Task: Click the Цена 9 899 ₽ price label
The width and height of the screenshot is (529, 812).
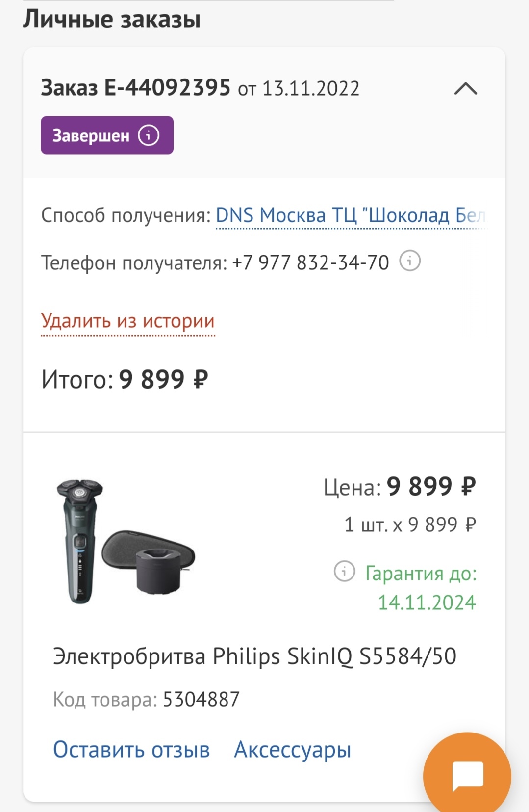Action: click(x=400, y=487)
